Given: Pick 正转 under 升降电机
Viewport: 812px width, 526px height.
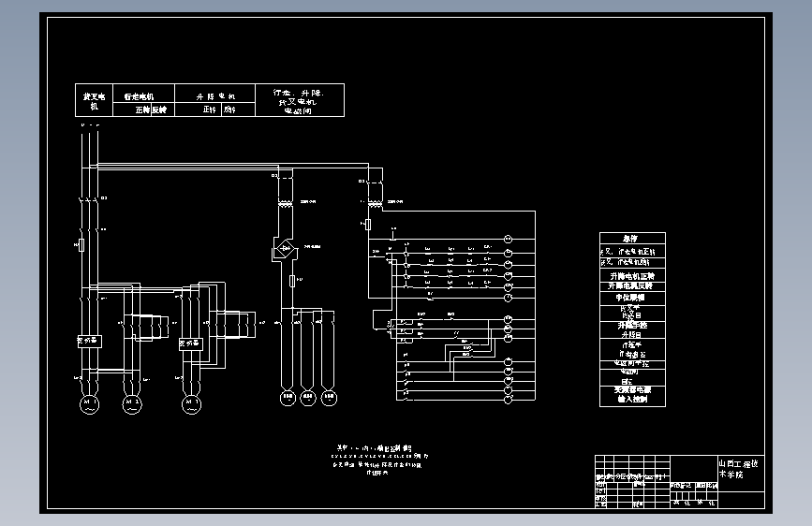Looking at the screenshot, I should point(209,110).
